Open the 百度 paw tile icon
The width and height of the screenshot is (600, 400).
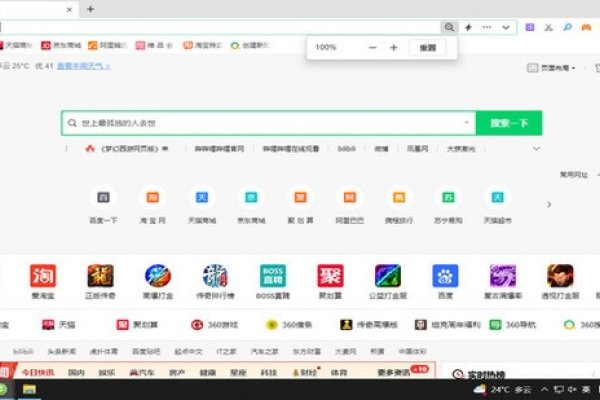point(445,276)
